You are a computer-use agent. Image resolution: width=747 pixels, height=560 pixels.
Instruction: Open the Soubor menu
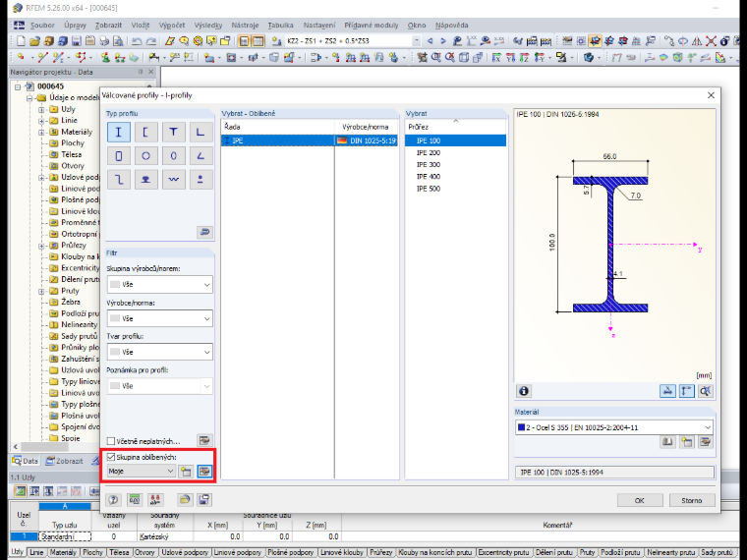tap(42, 26)
